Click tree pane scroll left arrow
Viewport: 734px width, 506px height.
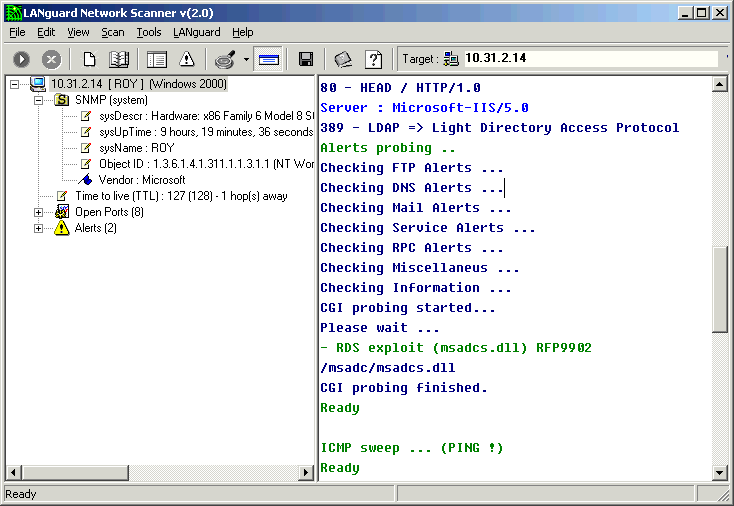[14, 472]
